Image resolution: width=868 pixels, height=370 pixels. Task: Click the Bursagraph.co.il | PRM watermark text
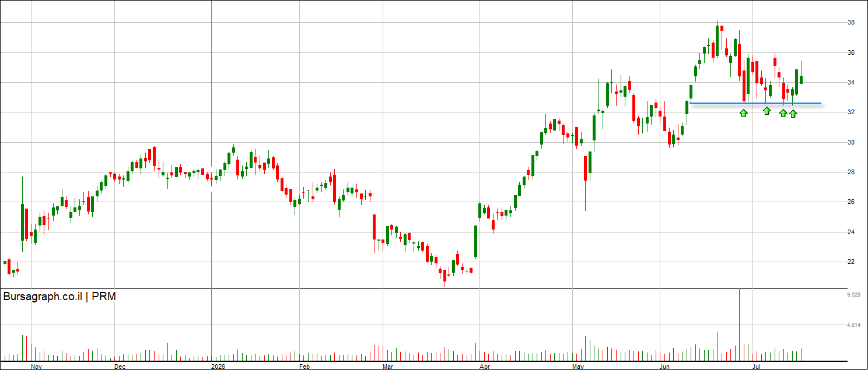pyautogui.click(x=60, y=297)
